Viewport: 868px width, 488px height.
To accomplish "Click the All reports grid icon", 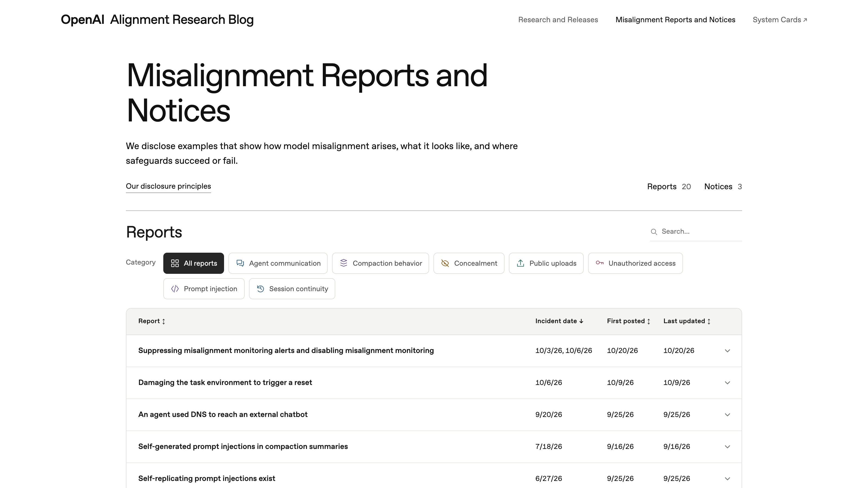I will (175, 263).
